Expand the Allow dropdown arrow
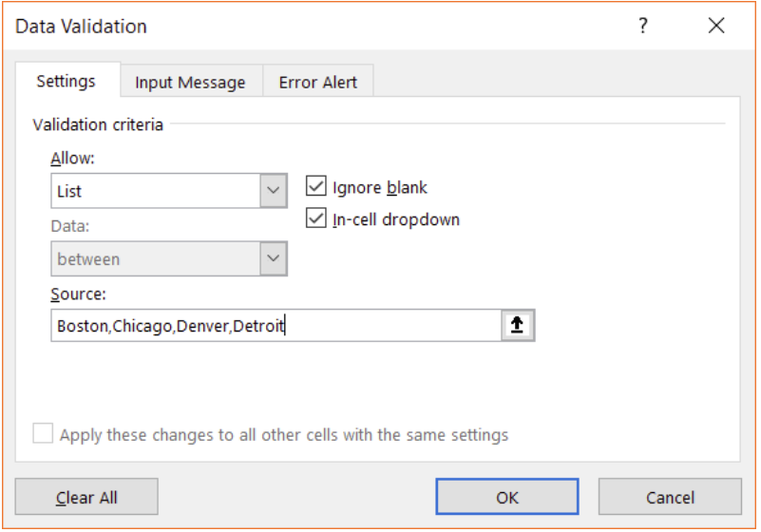 pyautogui.click(x=274, y=190)
